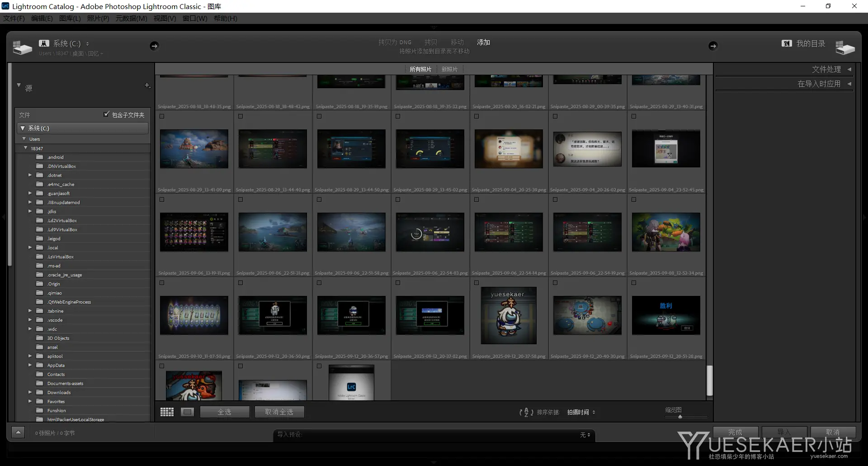Open the 拍摄时间 sort dropdown
This screenshot has height=466, width=868.
point(581,412)
